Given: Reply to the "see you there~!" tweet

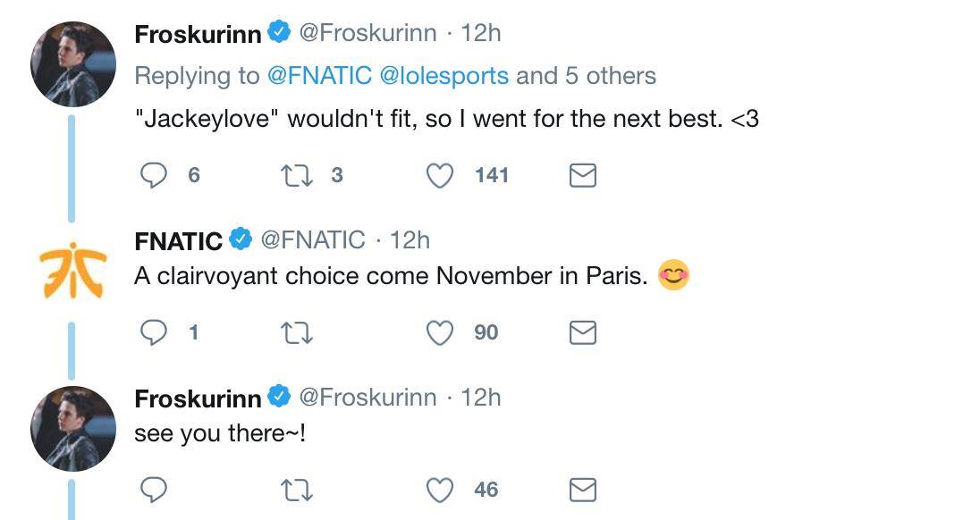Looking at the screenshot, I should coord(155,490).
